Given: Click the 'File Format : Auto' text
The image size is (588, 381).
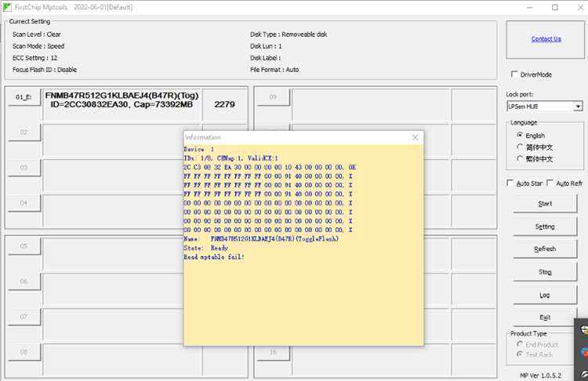Looking at the screenshot, I should click(274, 70).
